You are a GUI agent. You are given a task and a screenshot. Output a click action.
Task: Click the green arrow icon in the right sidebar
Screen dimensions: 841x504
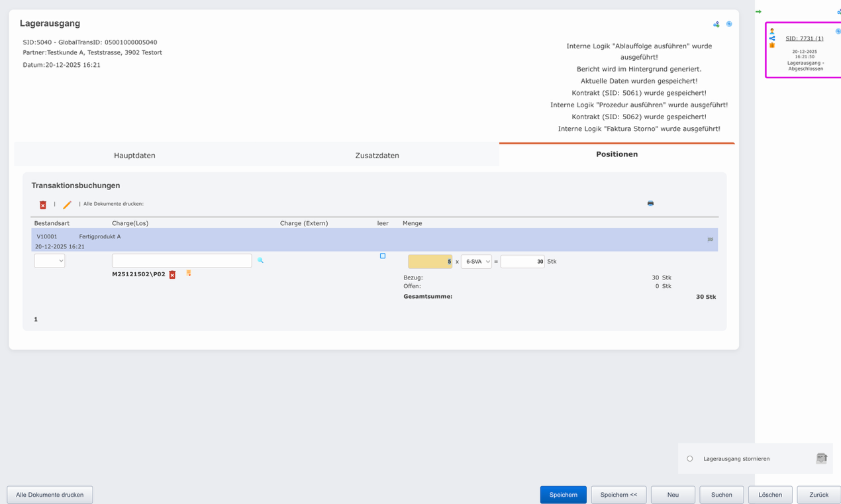pyautogui.click(x=758, y=11)
